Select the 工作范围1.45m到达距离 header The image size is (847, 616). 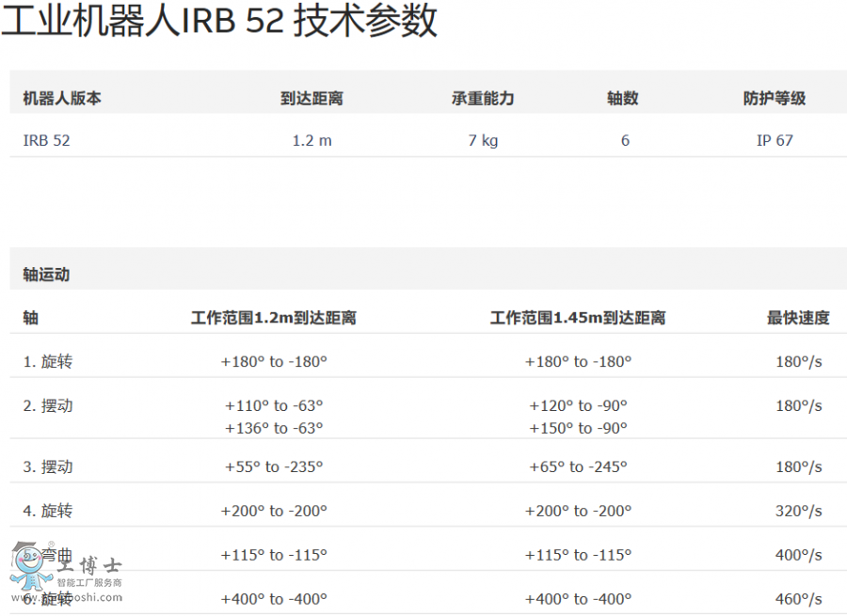578,318
